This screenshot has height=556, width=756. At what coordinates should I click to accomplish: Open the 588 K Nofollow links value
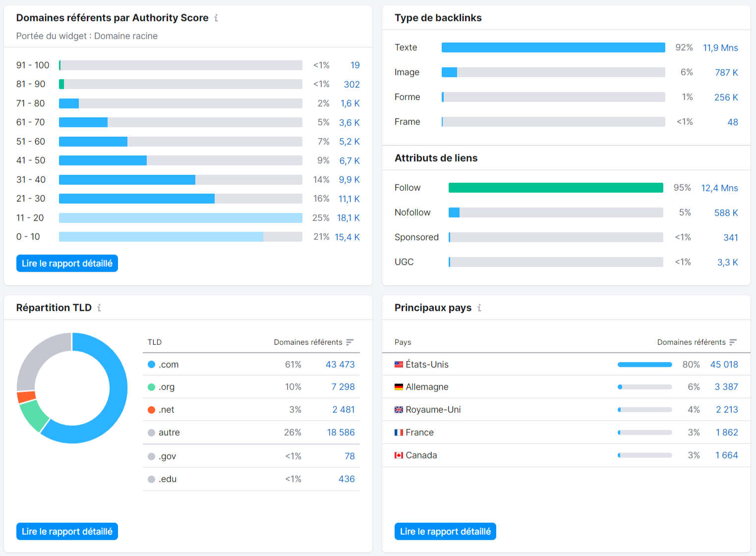(726, 213)
